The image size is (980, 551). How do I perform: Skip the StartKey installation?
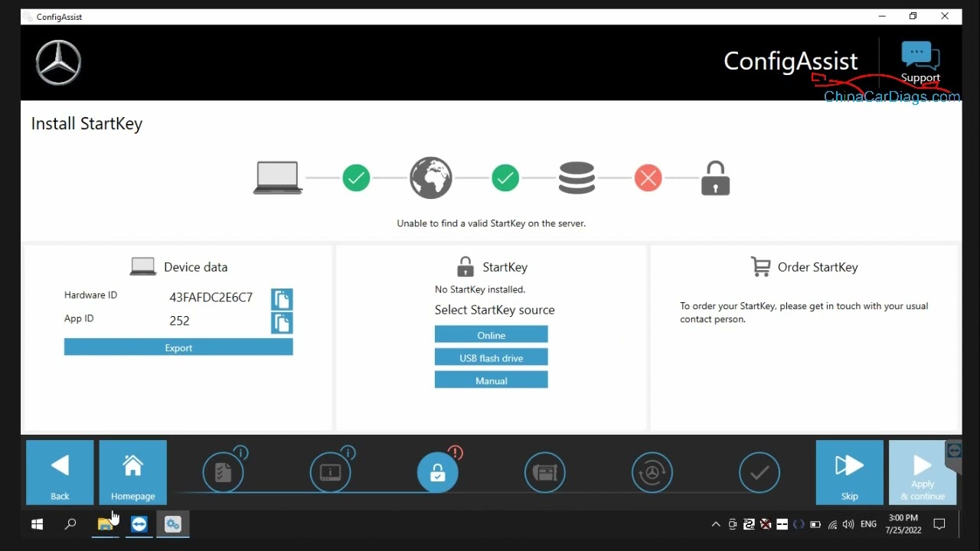[x=849, y=472]
